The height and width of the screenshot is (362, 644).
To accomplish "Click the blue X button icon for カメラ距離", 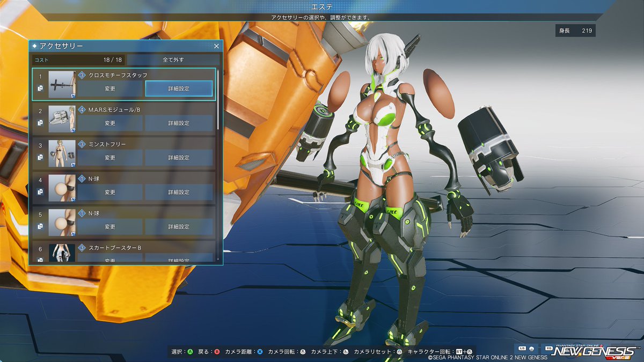I will click(x=260, y=352).
